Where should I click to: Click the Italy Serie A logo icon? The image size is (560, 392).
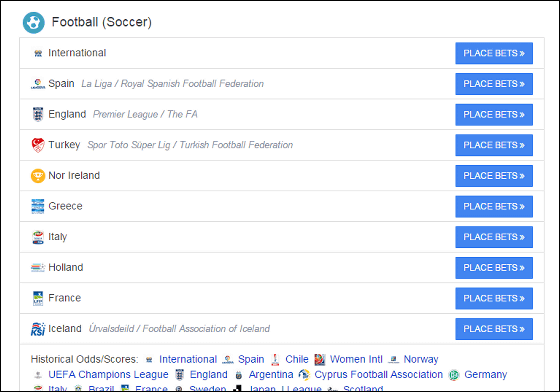(x=38, y=237)
